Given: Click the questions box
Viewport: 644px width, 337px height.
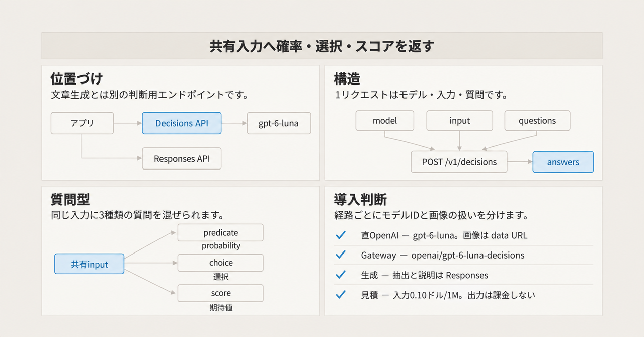Looking at the screenshot, I should (537, 121).
